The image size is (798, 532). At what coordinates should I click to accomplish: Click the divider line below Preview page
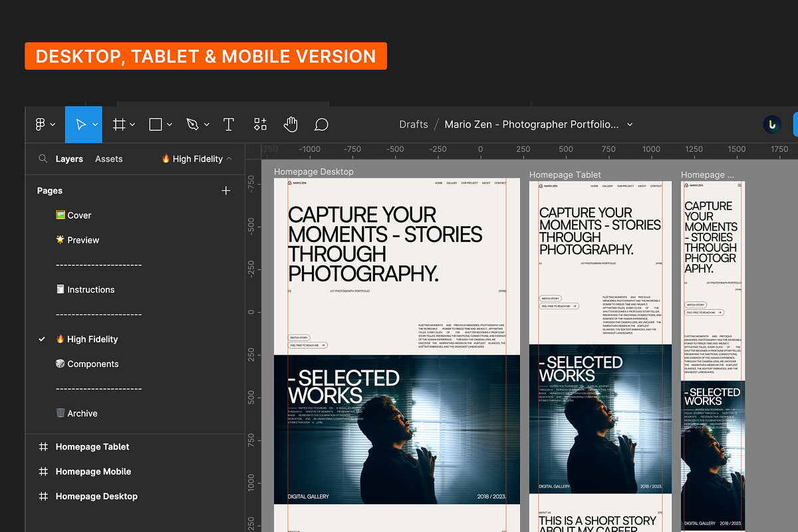pyautogui.click(x=99, y=265)
